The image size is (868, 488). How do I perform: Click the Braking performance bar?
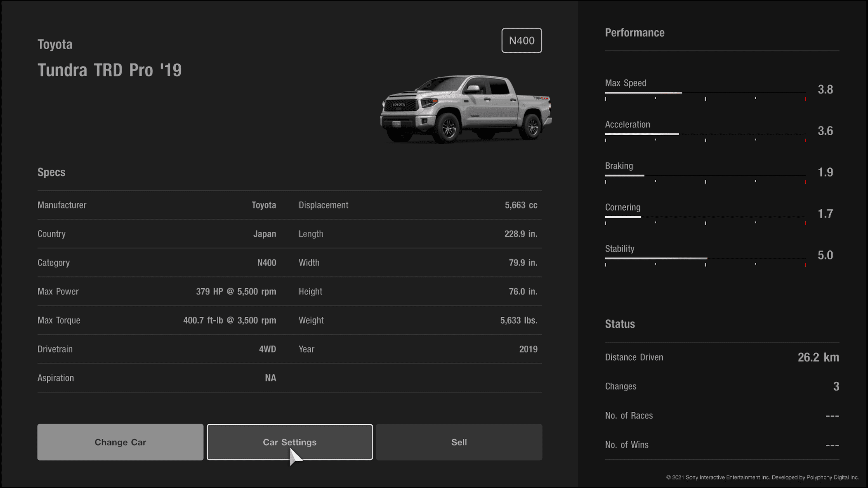705,176
